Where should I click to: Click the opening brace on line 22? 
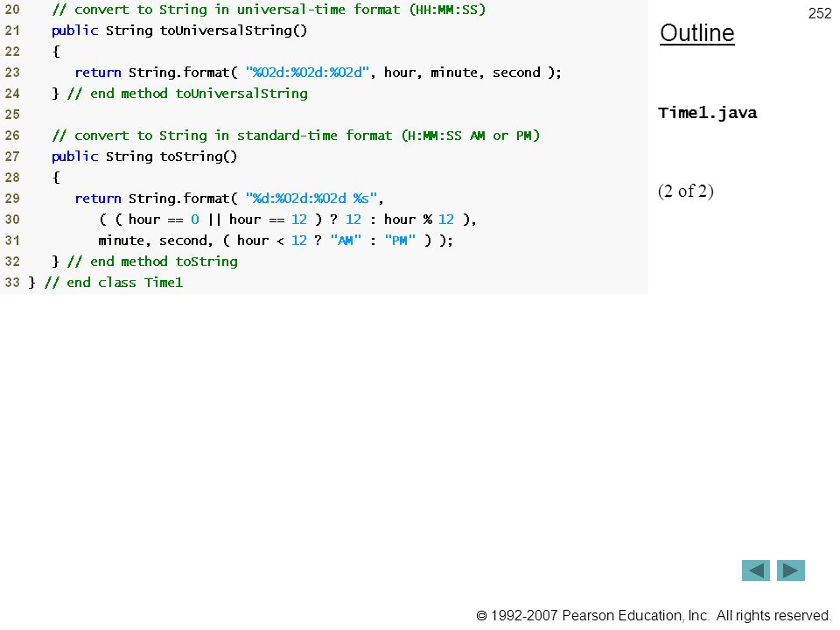point(56,52)
